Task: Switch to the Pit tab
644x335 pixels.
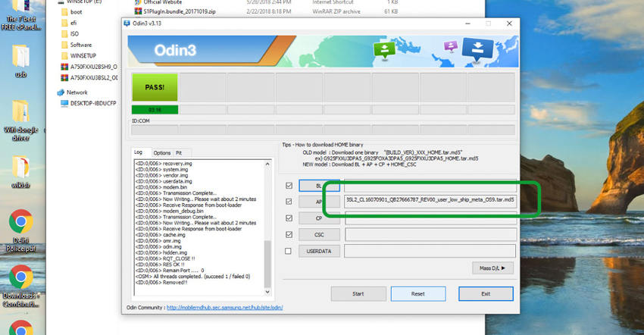Action: pos(179,153)
